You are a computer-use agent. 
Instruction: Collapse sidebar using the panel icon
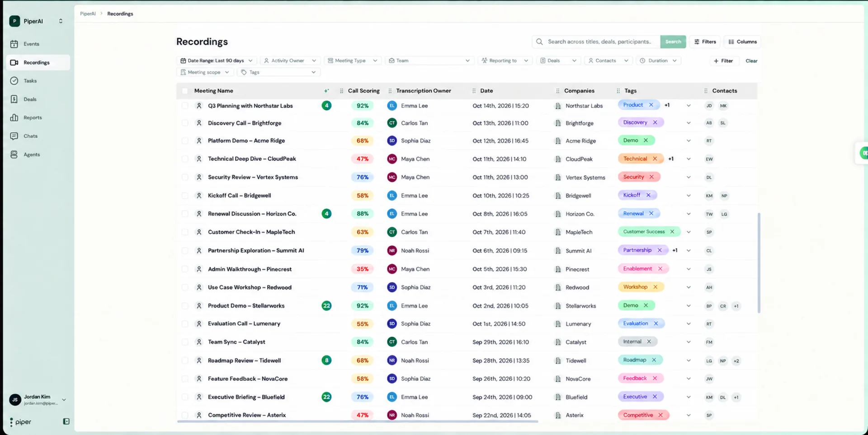[x=66, y=421]
